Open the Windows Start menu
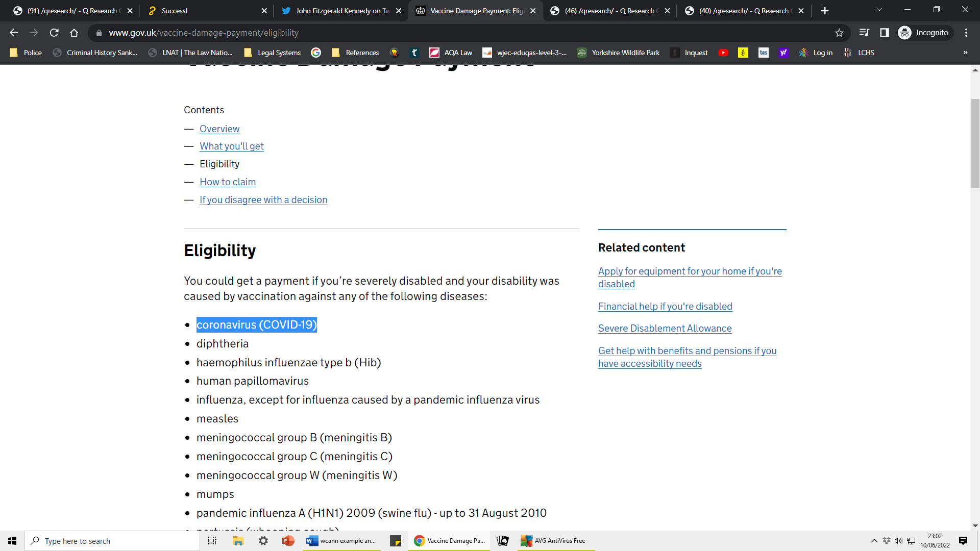The height and width of the screenshot is (551, 980). (12, 541)
